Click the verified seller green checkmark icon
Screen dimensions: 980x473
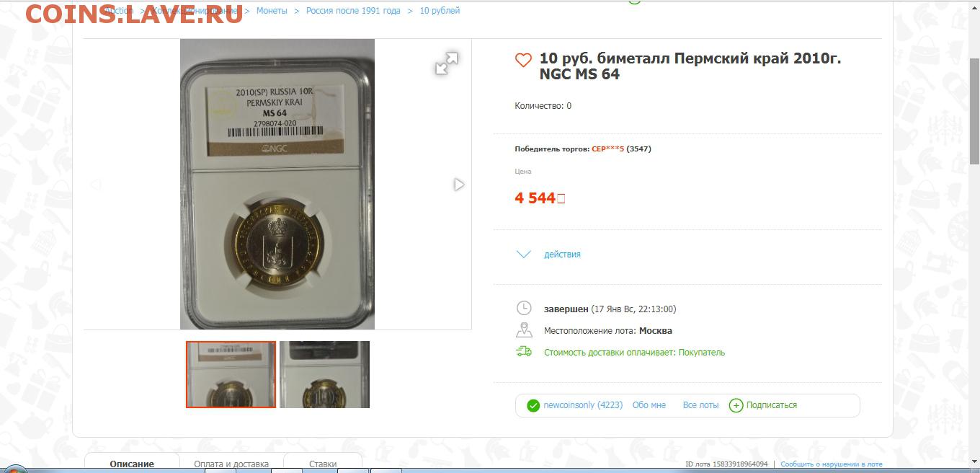(533, 405)
